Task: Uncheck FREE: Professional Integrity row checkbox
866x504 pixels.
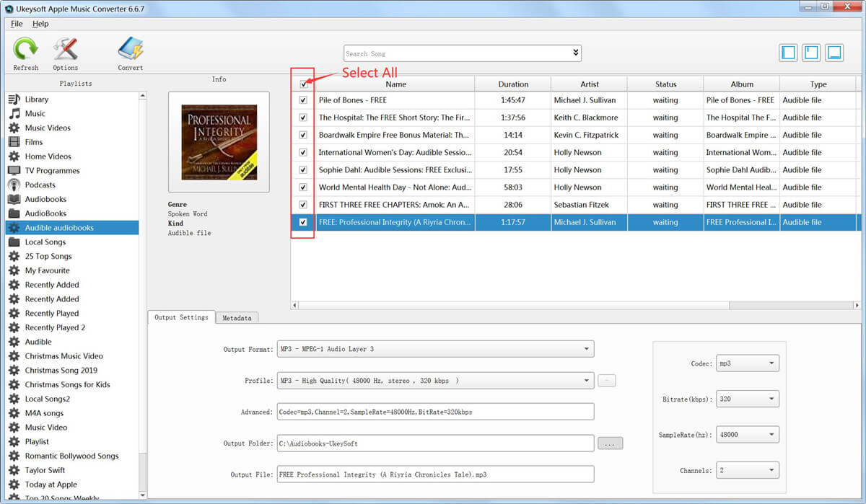Action: 303,222
